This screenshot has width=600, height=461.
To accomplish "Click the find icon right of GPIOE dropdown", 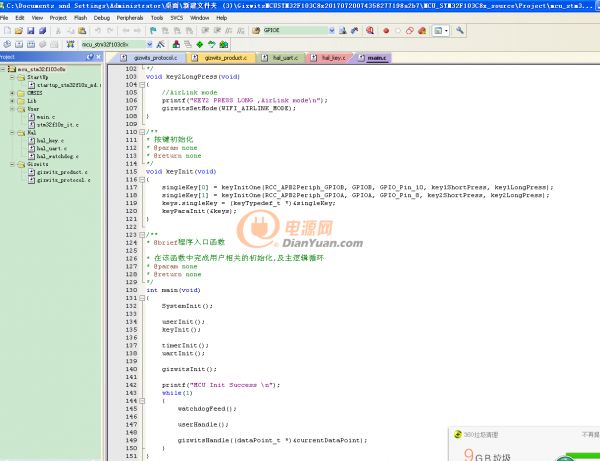I will coord(343,31).
